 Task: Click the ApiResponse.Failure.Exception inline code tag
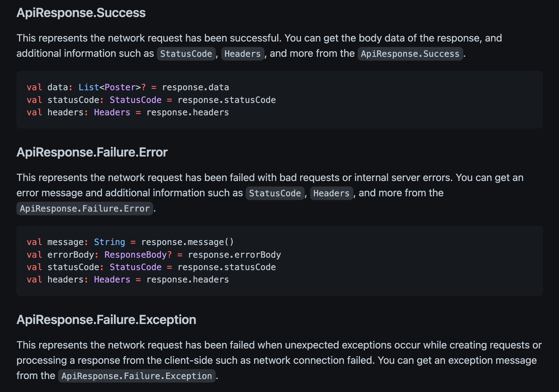tap(137, 376)
